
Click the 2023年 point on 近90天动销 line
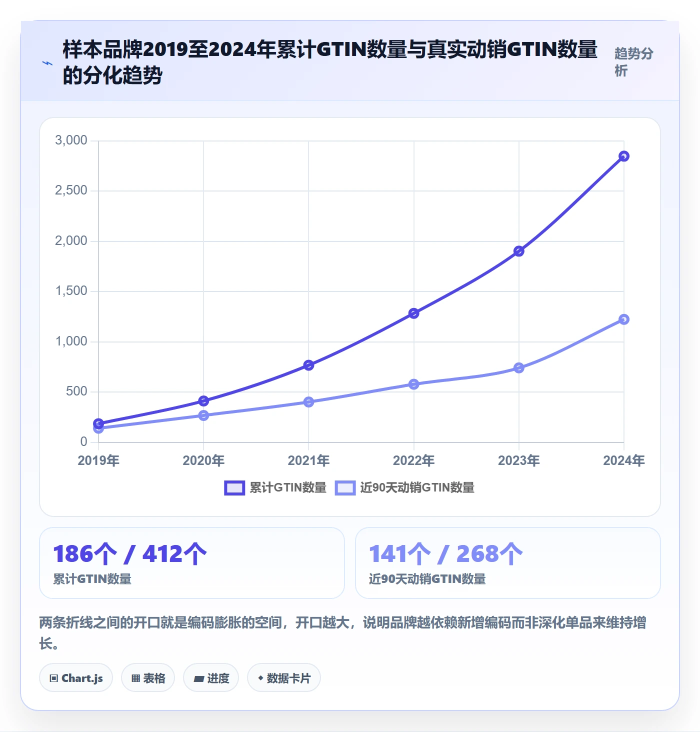519,368
